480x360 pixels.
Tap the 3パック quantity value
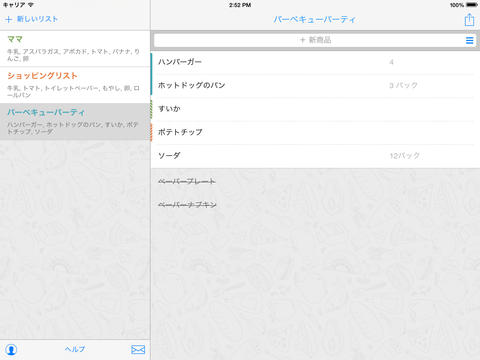(403, 85)
